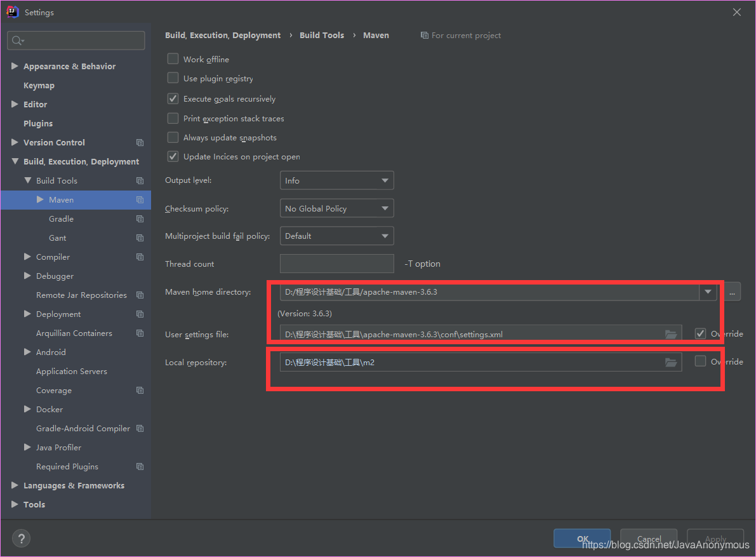Expand the Editor section

15,104
